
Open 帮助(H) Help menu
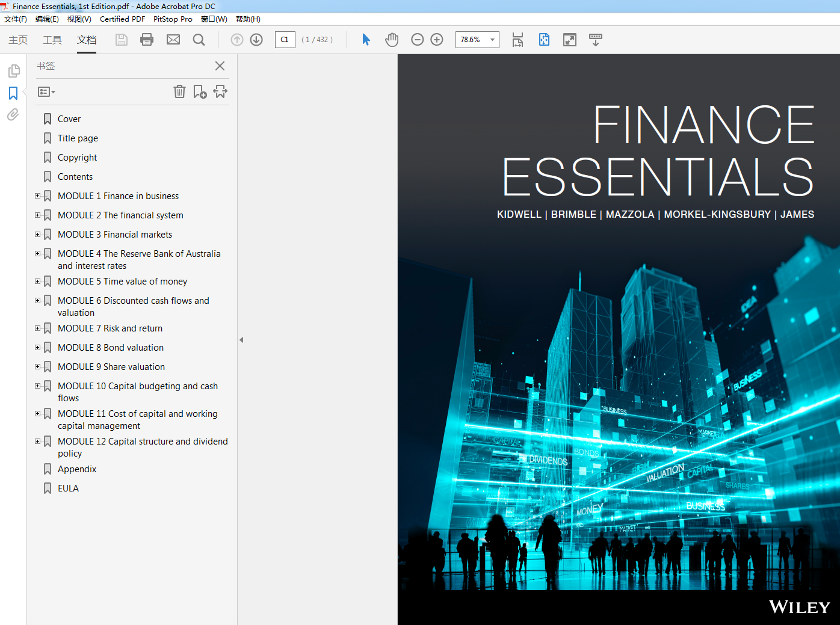(x=248, y=19)
